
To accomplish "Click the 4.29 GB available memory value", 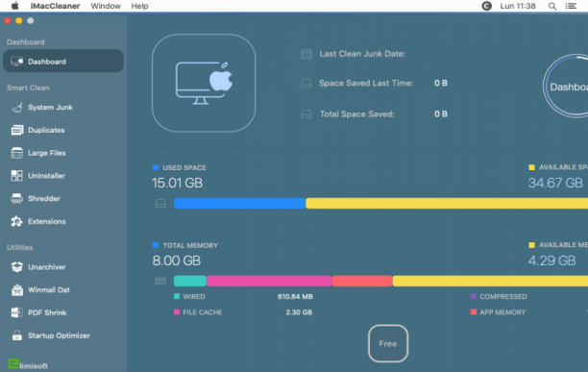I will (552, 260).
